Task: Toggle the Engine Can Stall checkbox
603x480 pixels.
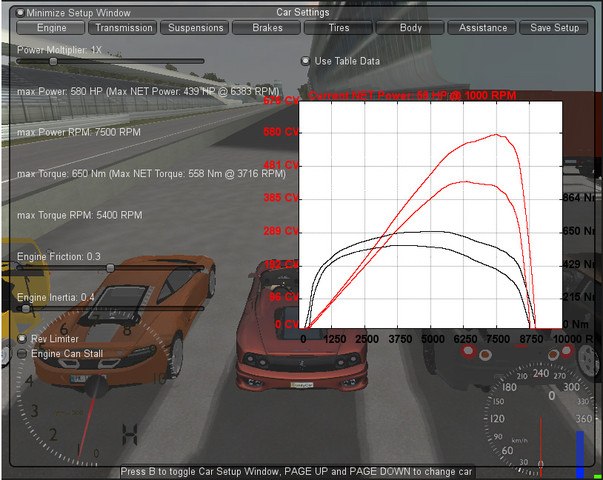Action: click(x=22, y=353)
